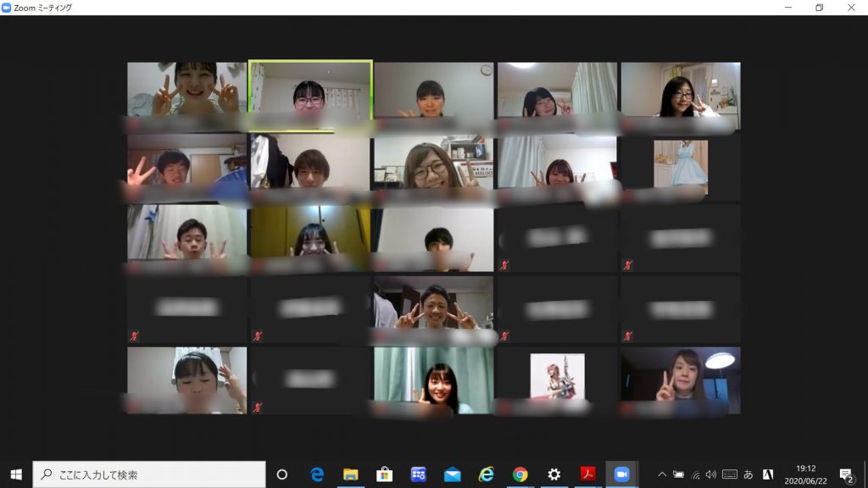This screenshot has height=488, width=868.
Task: Open Google Chrome from the taskbar
Action: (x=520, y=474)
